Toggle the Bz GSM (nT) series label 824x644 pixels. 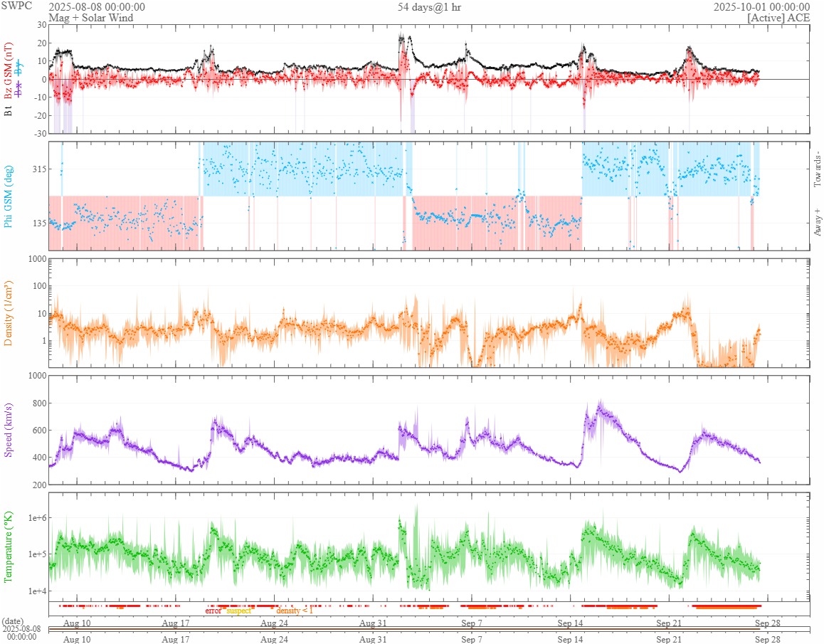click(x=8, y=71)
